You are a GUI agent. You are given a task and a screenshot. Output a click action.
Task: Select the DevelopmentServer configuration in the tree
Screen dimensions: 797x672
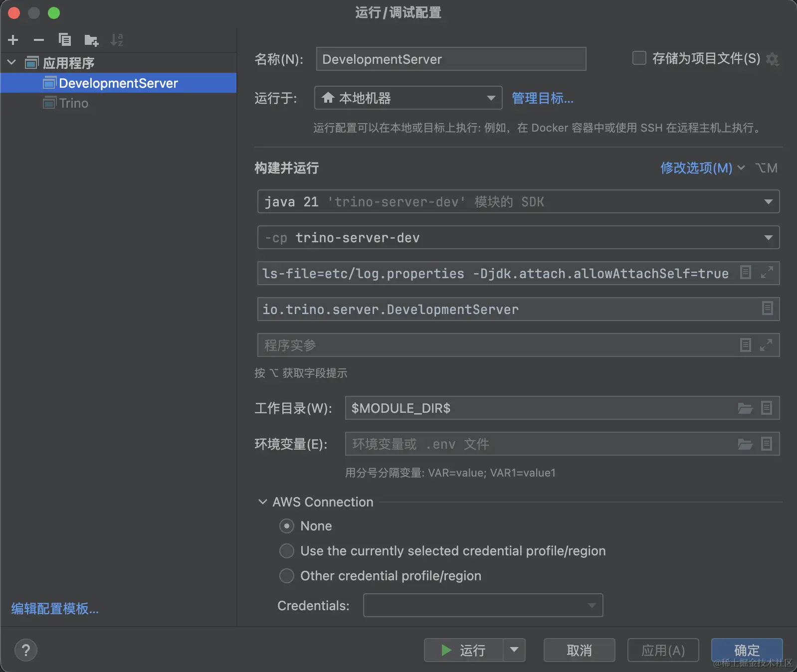(118, 83)
